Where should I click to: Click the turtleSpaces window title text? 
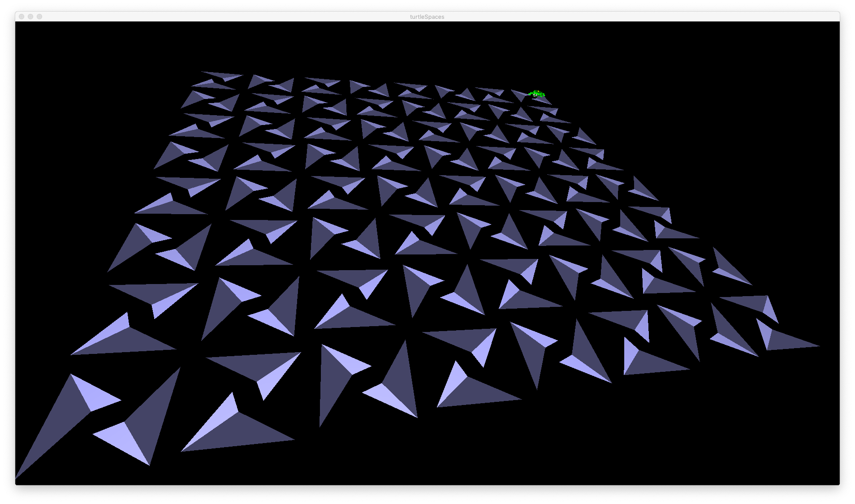pyautogui.click(x=427, y=17)
